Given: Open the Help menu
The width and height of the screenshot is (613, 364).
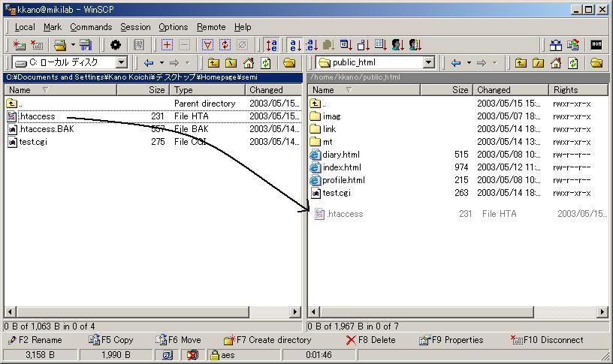Looking at the screenshot, I should coord(243,27).
